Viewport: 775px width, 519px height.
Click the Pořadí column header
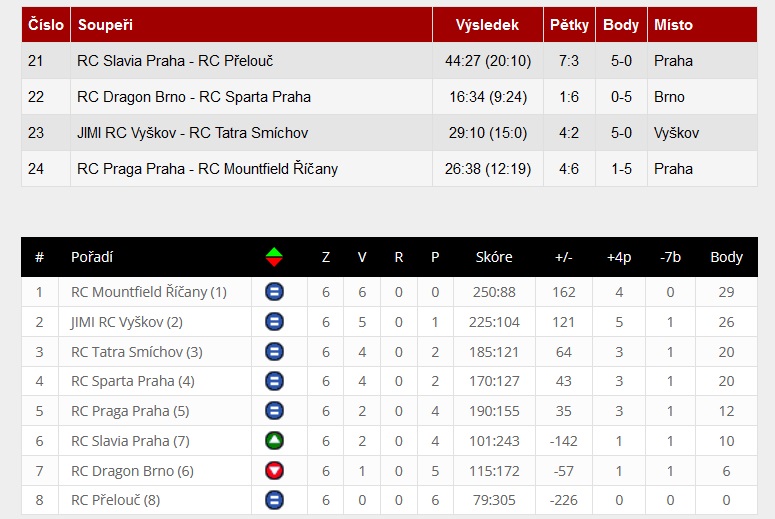92,257
